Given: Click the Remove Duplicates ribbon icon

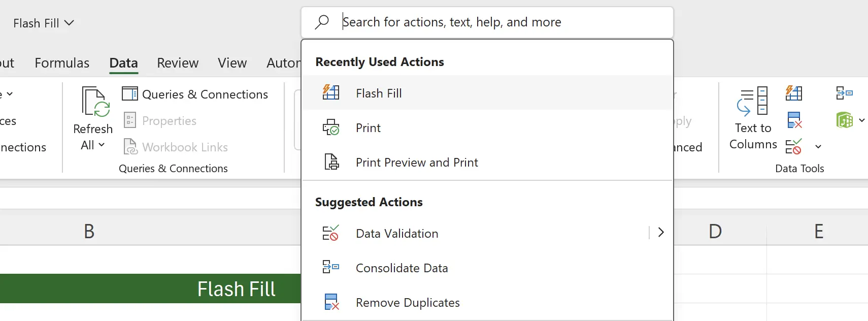Looking at the screenshot, I should point(794,120).
